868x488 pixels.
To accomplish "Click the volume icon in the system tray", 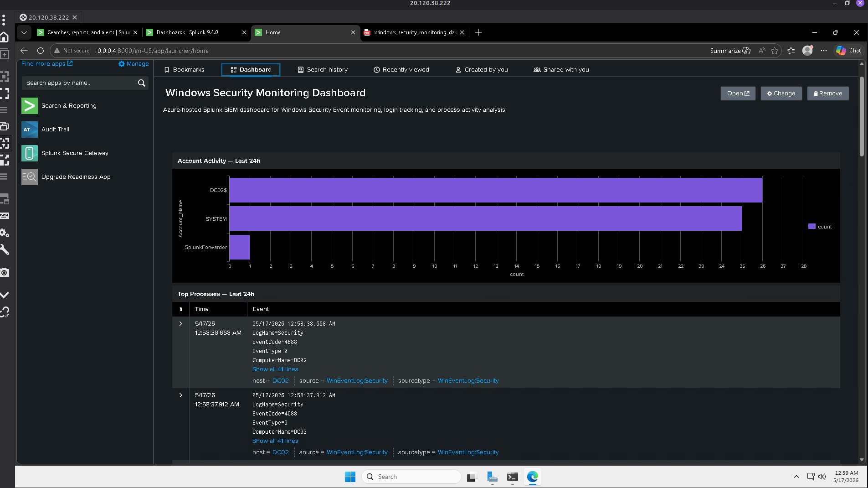I will 822,477.
